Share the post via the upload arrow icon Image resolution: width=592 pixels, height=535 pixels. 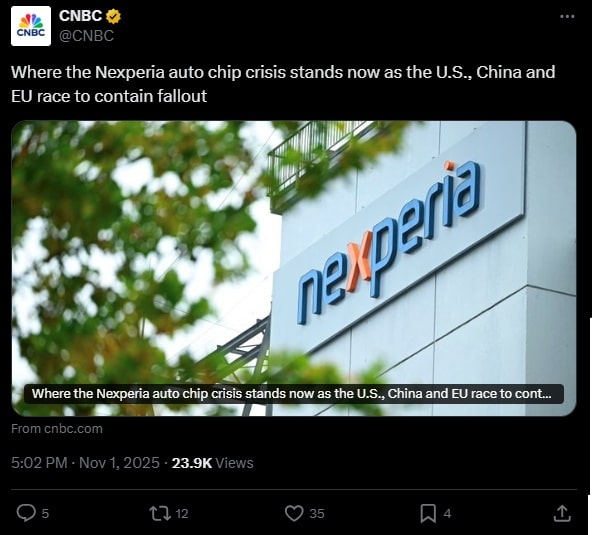point(562,513)
